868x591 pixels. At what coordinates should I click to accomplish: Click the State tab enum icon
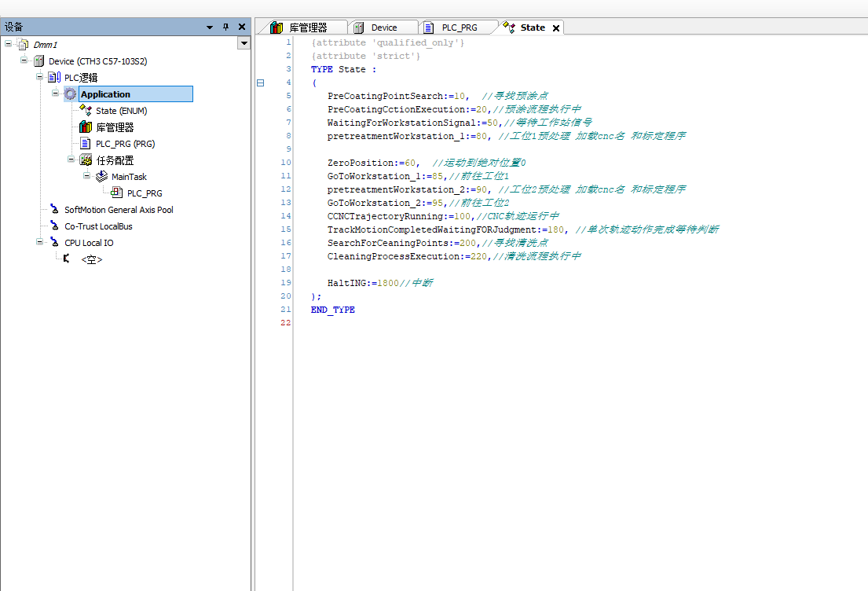tap(509, 28)
